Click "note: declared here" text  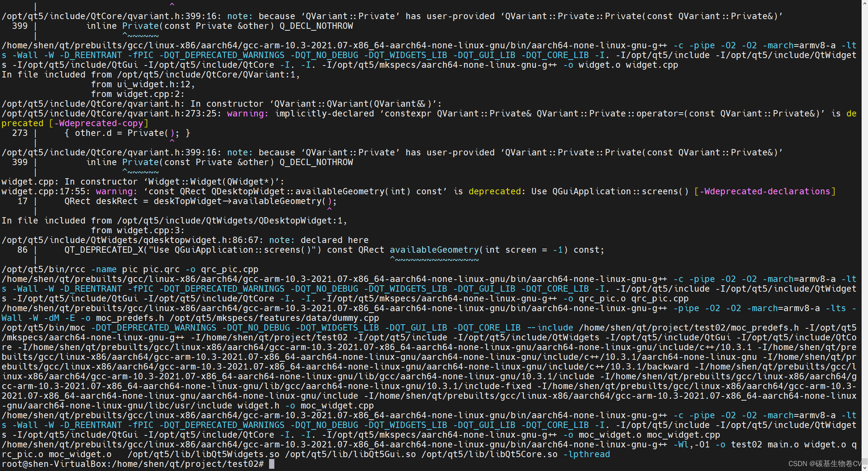pyautogui.click(x=319, y=240)
